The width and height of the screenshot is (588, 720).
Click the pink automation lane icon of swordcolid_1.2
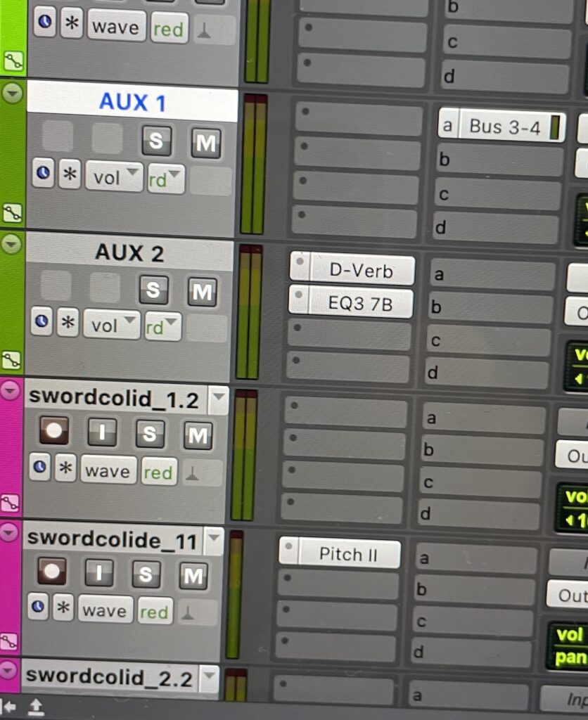(9, 503)
